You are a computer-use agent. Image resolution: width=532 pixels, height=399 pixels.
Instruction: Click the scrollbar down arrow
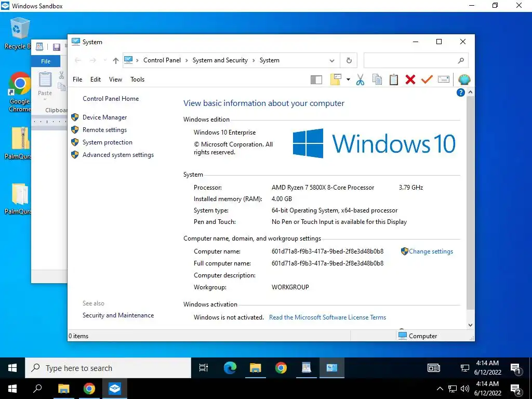tap(470, 325)
